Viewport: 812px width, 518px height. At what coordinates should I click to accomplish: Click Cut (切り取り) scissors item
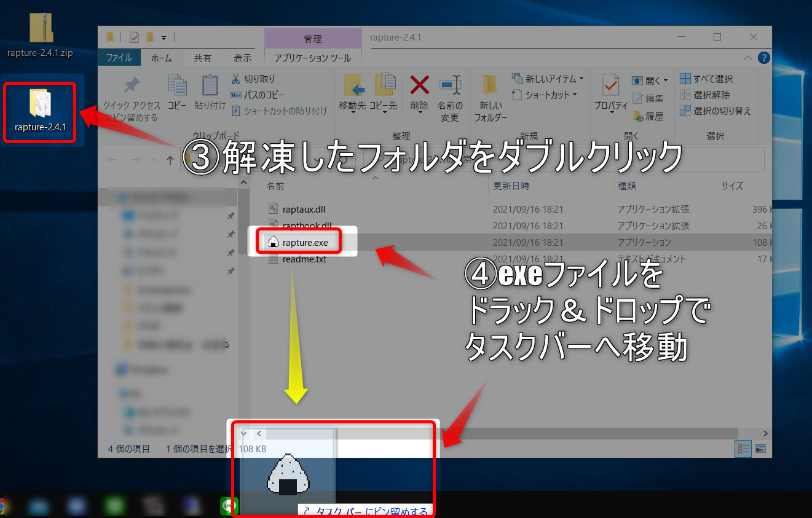(x=253, y=79)
